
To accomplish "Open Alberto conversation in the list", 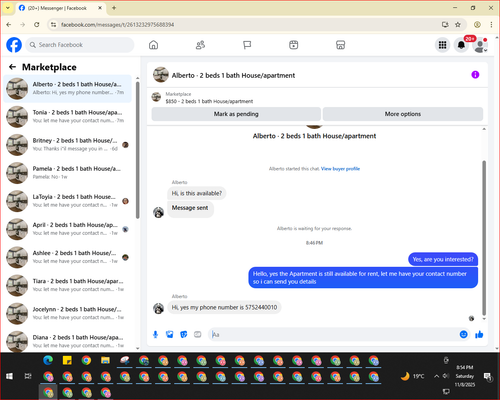I will [x=68, y=89].
